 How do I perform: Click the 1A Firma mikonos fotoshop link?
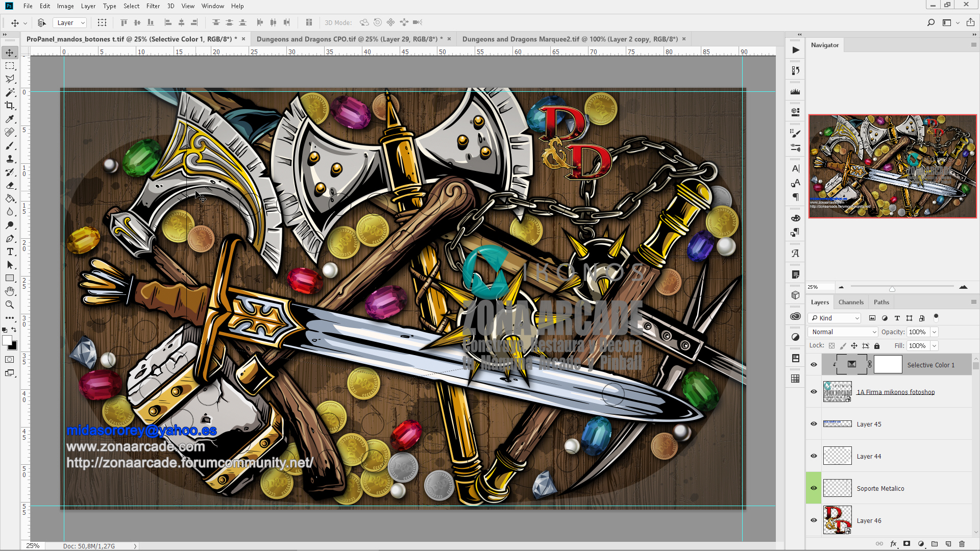[895, 392]
